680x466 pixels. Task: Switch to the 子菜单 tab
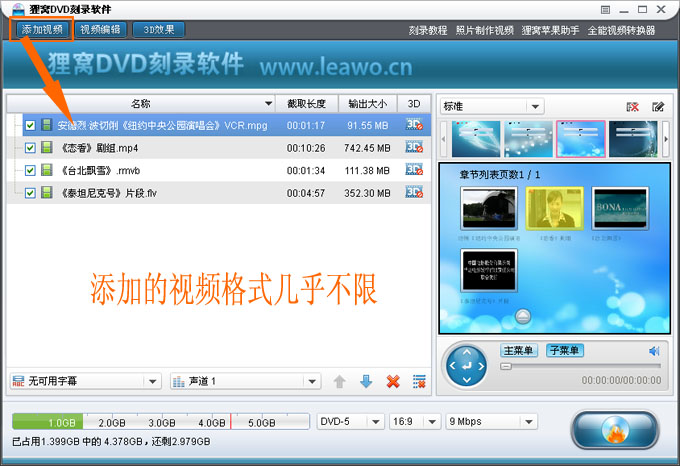[565, 350]
